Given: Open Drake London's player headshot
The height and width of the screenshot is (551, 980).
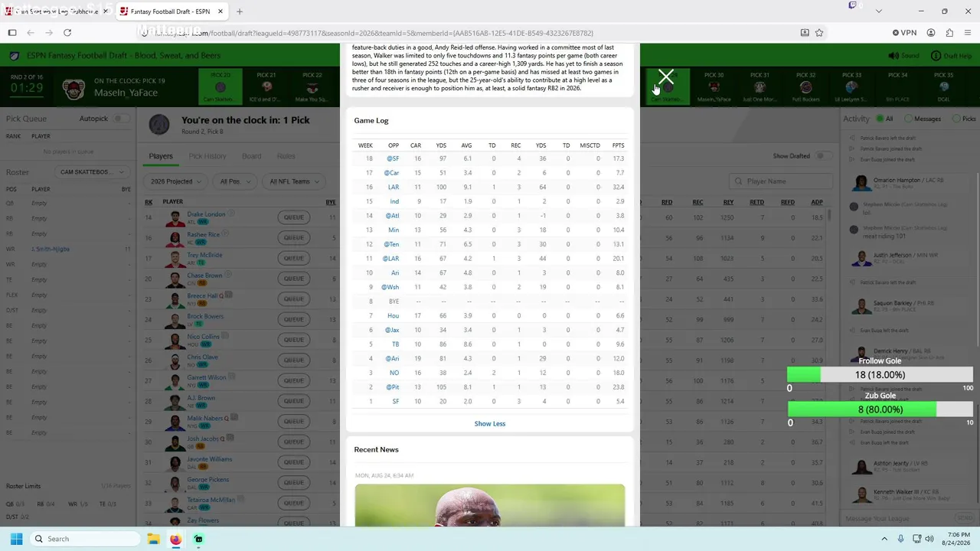Looking at the screenshot, I should pyautogui.click(x=175, y=218).
